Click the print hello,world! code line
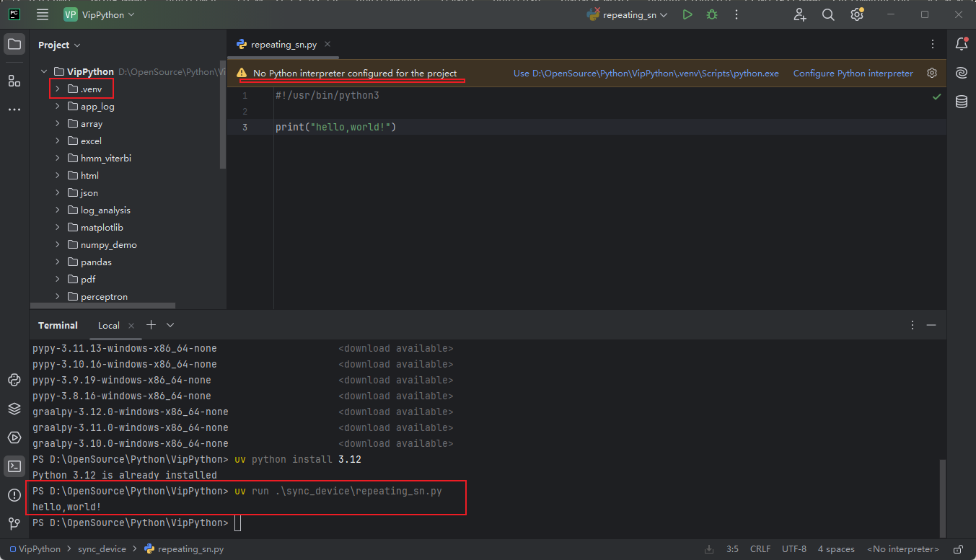This screenshot has height=560, width=976. (336, 127)
